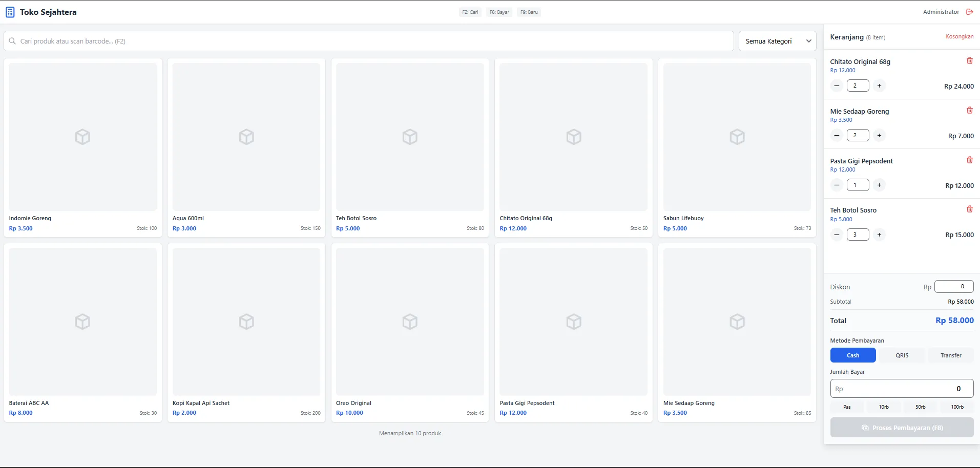Screen dimensions: 980x468
Task: Add 50rb quick cash amount
Action: (920, 407)
